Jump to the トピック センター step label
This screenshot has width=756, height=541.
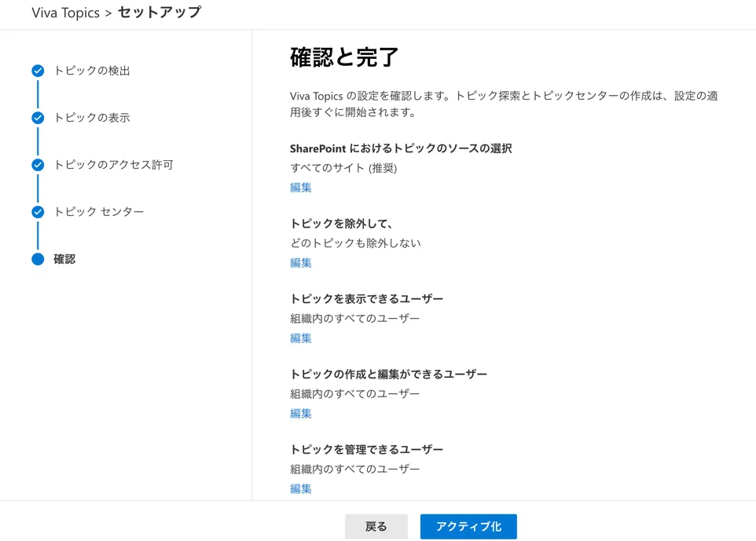click(99, 212)
